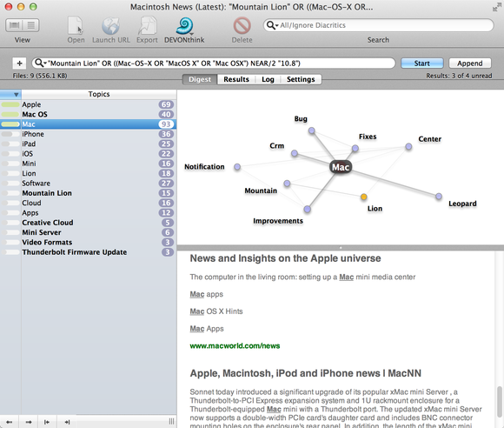Screen dimensions: 504x428
Task: Click the sidebar resize grip handle
Action: click(171, 422)
